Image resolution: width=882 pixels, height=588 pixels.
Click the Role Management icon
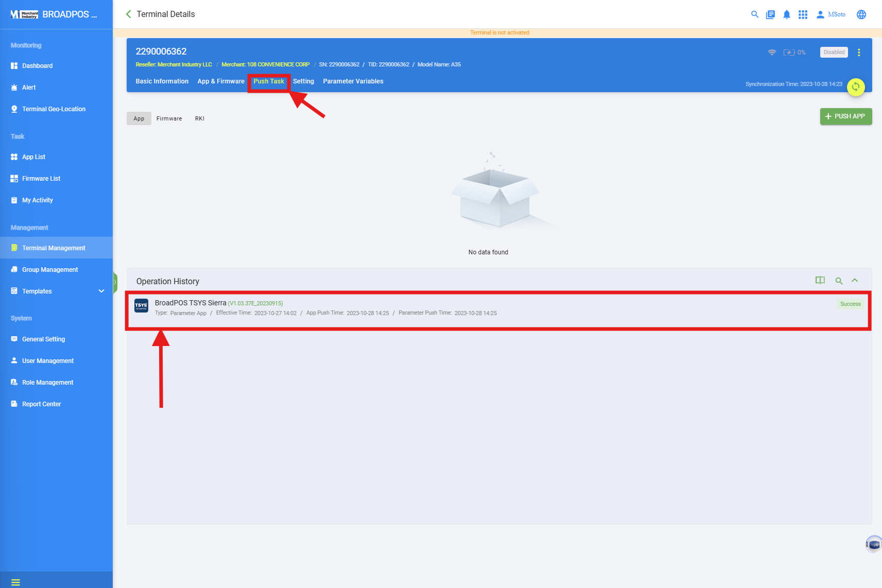[14, 382]
